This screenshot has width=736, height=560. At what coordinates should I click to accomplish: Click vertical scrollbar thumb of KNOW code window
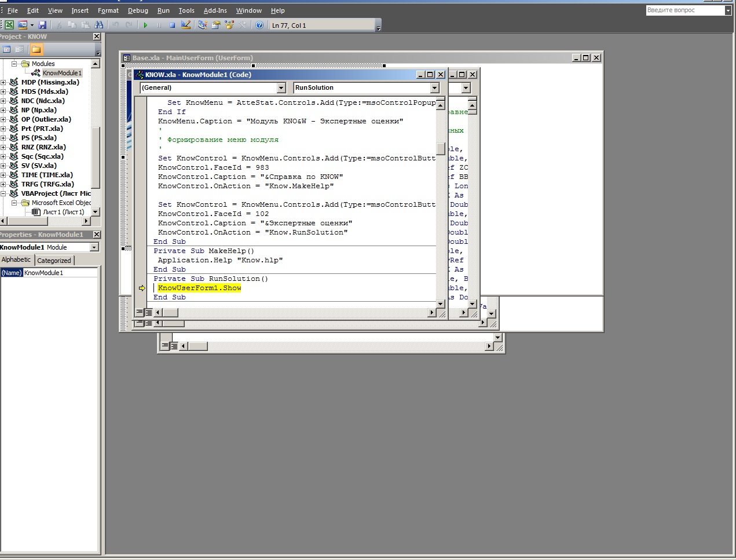pyautogui.click(x=440, y=149)
